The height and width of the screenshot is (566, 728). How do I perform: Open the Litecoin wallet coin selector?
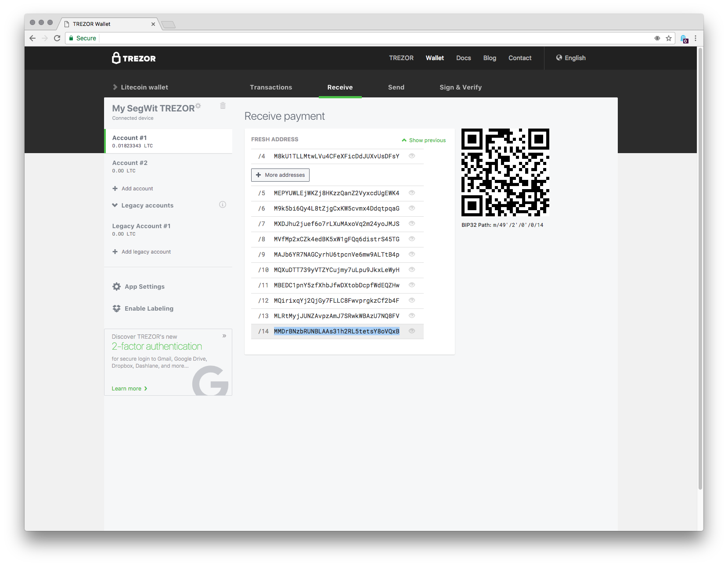coord(141,87)
